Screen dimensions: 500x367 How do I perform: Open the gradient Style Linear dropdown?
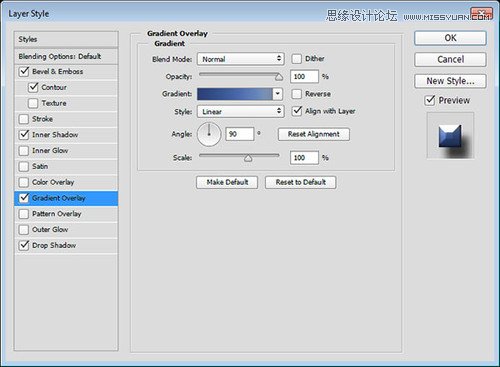coord(240,111)
